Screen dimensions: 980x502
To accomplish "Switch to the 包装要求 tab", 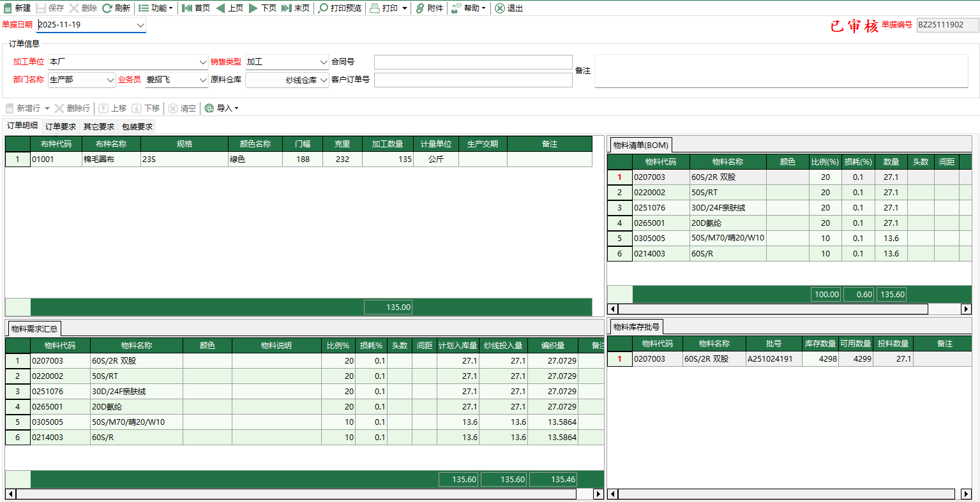I will click(137, 126).
